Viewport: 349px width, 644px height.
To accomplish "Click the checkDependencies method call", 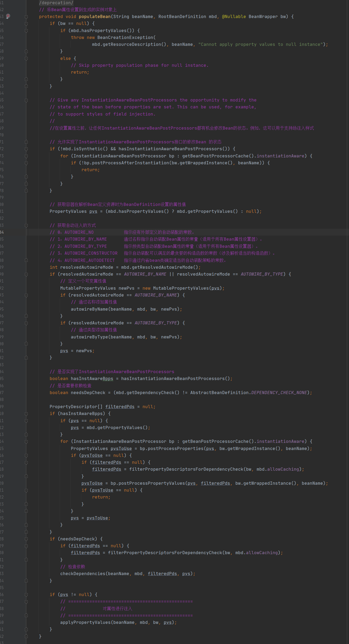I will click(x=83, y=574).
